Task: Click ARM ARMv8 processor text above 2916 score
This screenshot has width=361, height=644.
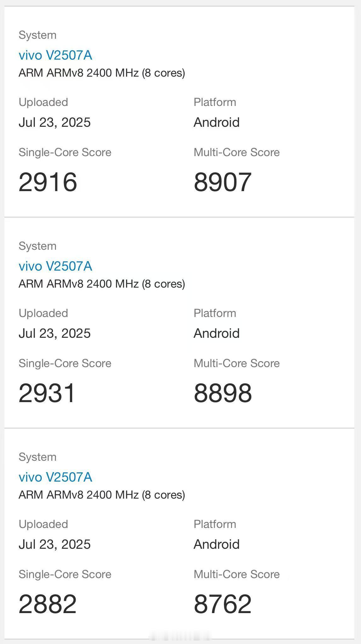Action: click(102, 73)
